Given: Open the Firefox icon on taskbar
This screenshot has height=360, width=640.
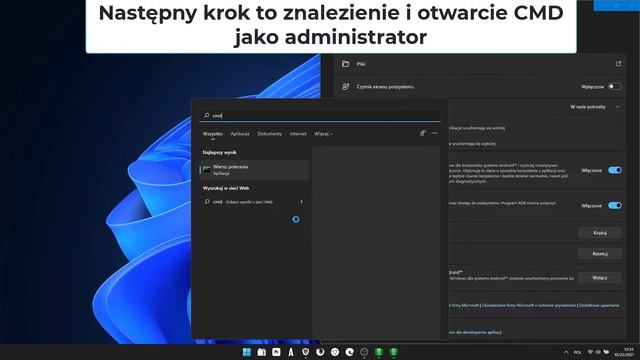Looking at the screenshot, I should click(x=320, y=352).
